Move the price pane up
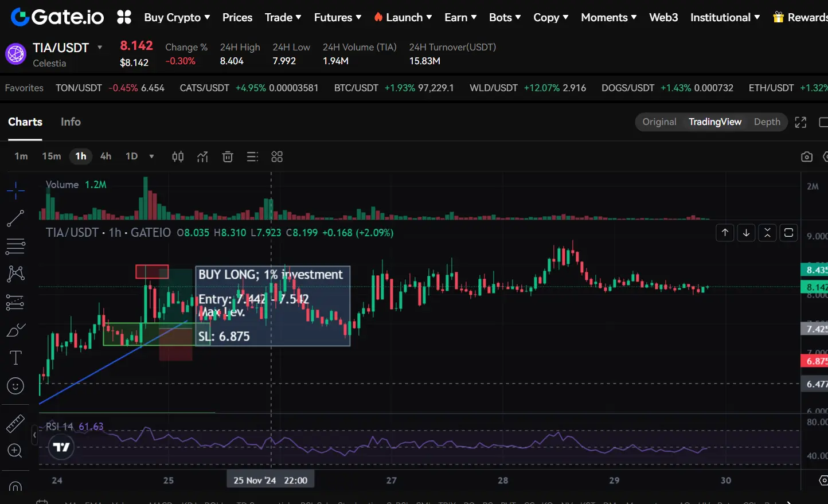Screen dimensions: 828x504 (725, 232)
